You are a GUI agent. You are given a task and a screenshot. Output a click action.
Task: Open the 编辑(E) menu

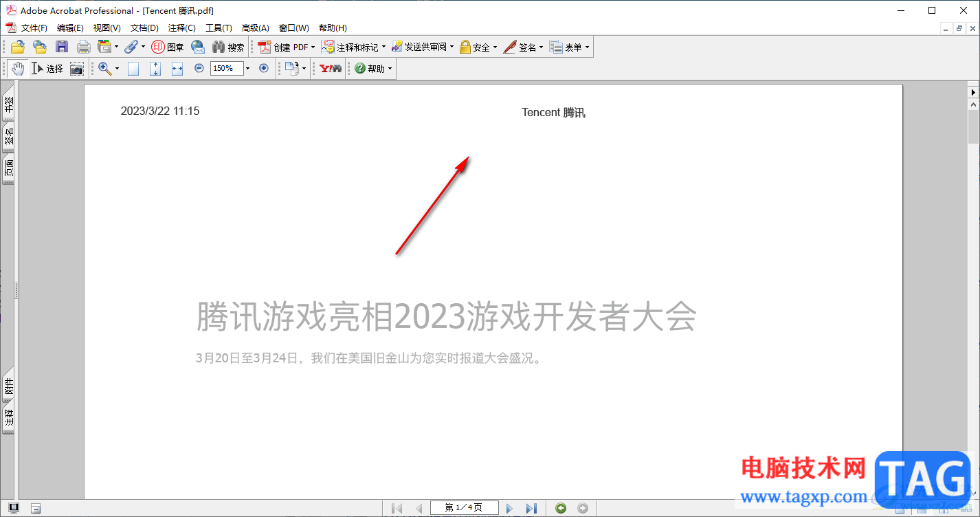click(70, 28)
